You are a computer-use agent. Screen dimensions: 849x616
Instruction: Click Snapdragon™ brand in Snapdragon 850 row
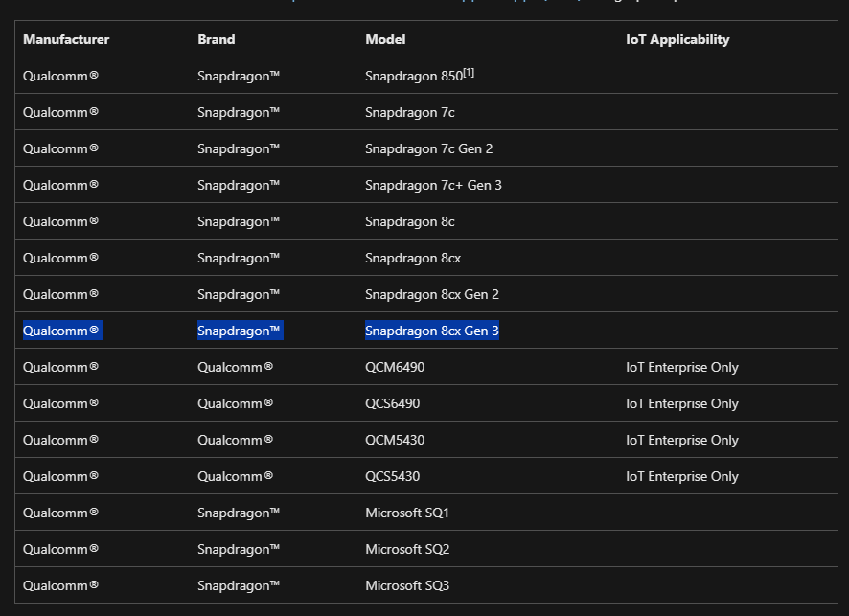(x=239, y=76)
